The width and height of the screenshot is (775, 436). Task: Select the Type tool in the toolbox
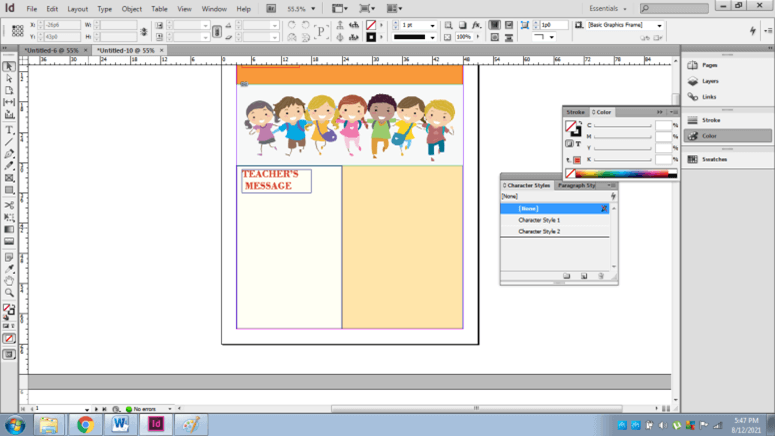9,130
